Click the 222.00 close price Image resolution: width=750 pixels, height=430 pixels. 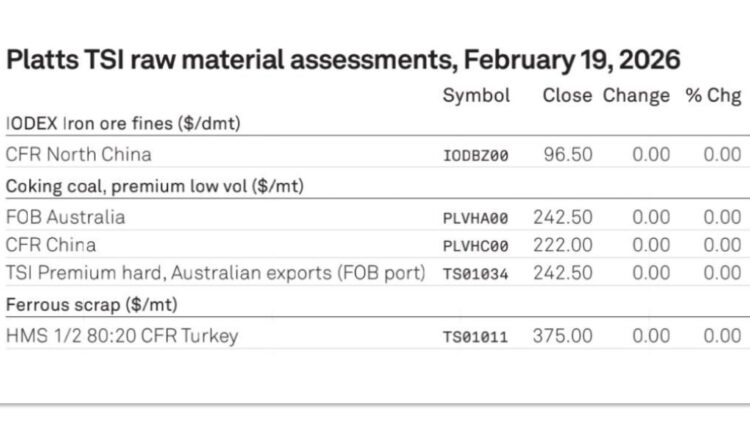coord(563,244)
